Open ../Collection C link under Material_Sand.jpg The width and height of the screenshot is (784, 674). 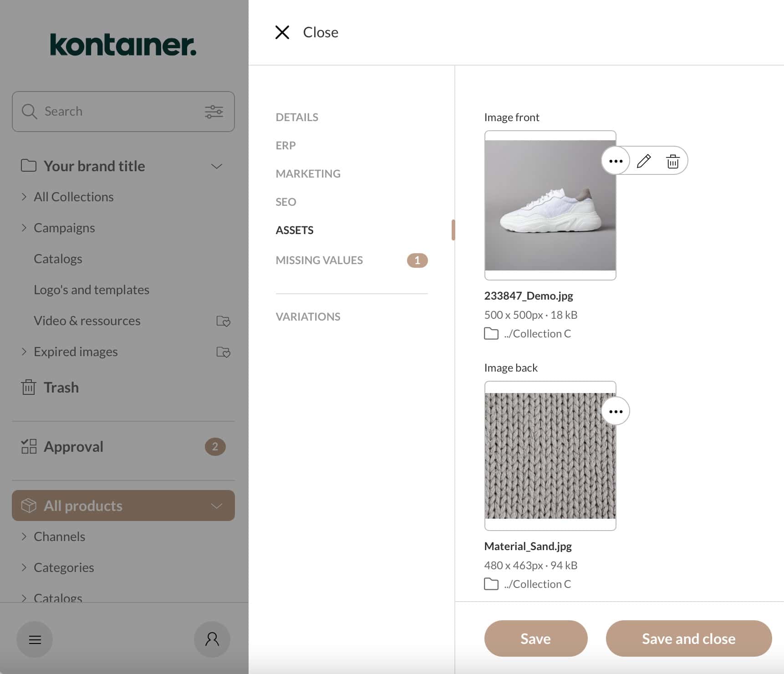coord(537,584)
